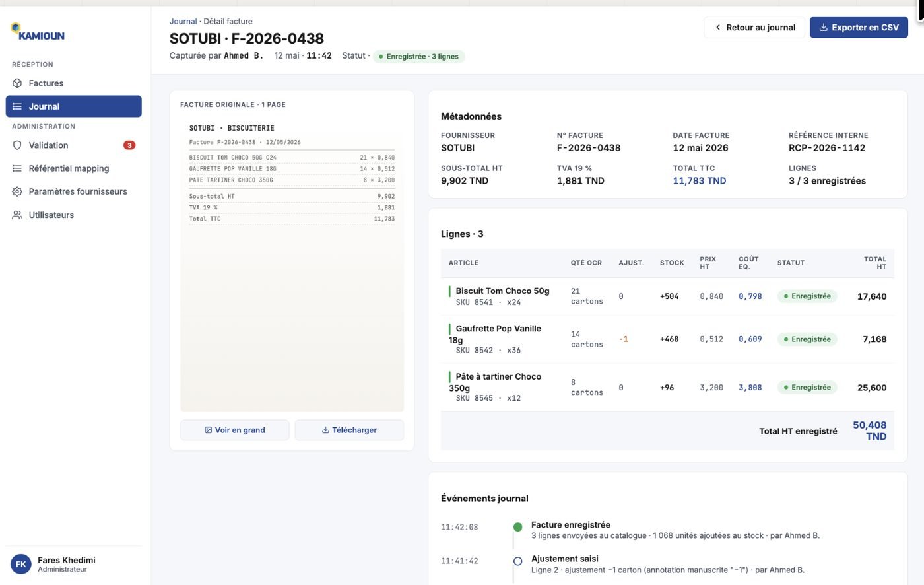The height and width of the screenshot is (585, 924).
Task: Click the image icon in Voir en grand
Action: (x=209, y=430)
